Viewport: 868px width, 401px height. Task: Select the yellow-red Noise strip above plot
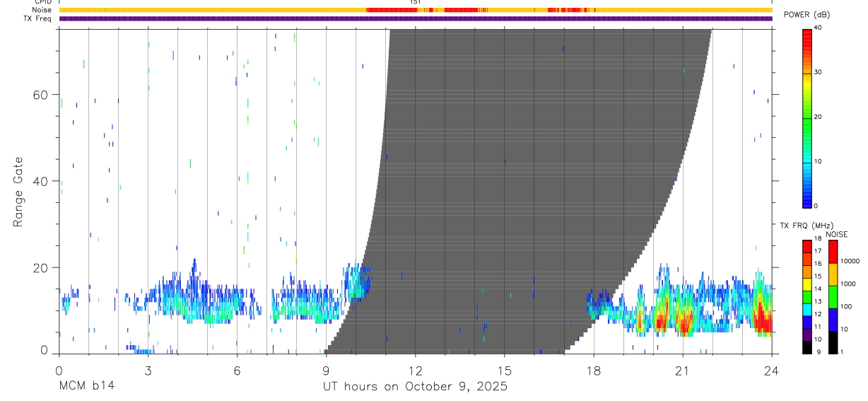(416, 10)
